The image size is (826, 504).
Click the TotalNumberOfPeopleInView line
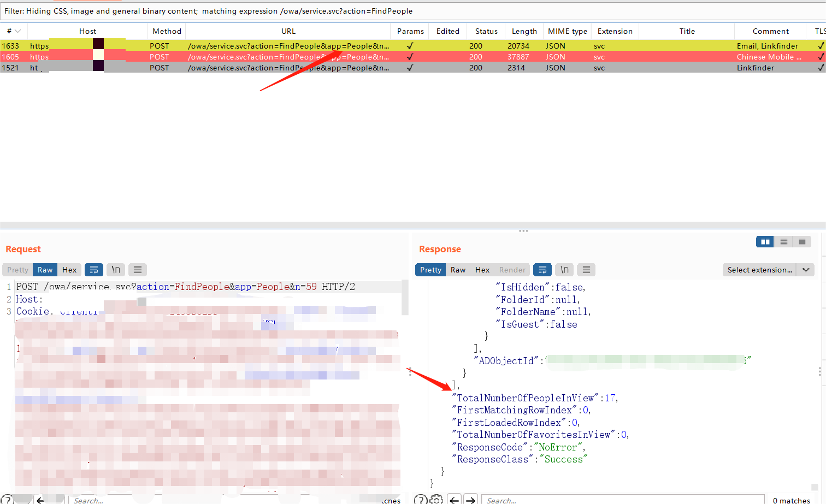[x=534, y=398]
